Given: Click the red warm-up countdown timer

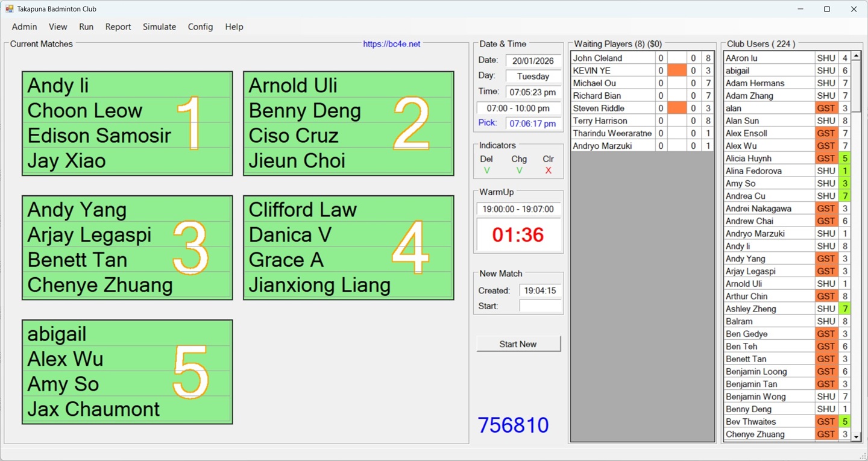Looking at the screenshot, I should [x=518, y=234].
